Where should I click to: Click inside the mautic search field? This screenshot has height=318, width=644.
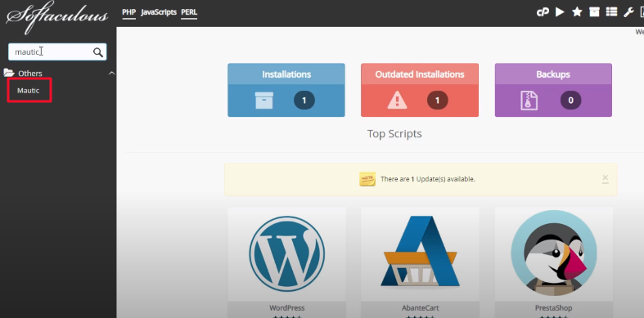pos(57,52)
